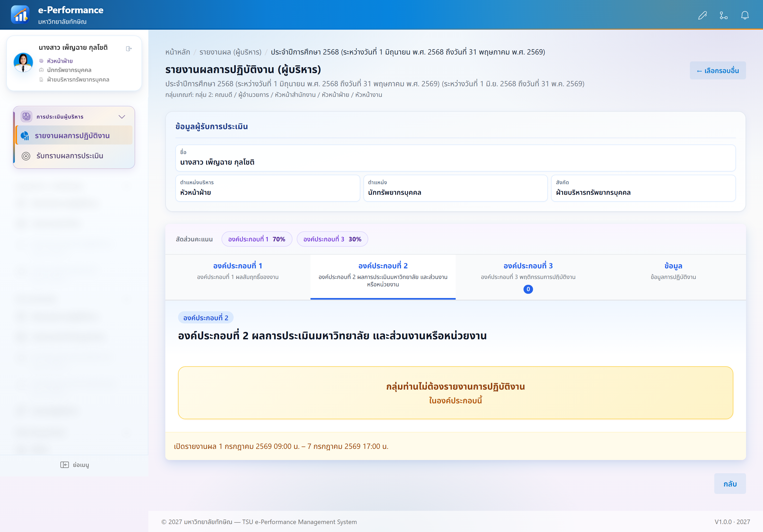The image size is (763, 532).
Task: Click the user profile avatar photo
Action: tap(23, 62)
